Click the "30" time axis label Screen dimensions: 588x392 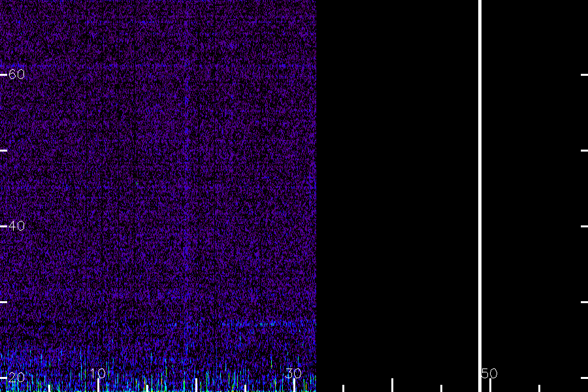293,373
